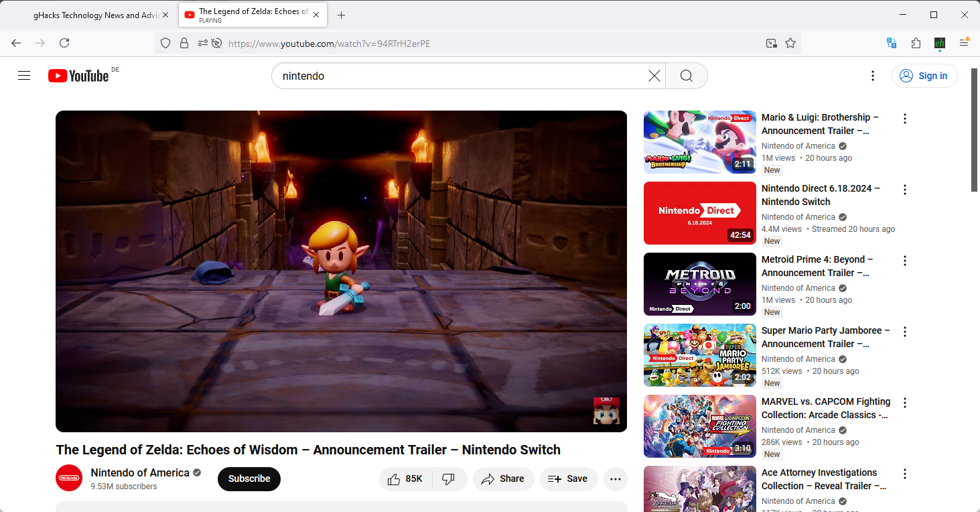Open the Firefox application menu
This screenshot has height=512, width=980.
[x=964, y=43]
